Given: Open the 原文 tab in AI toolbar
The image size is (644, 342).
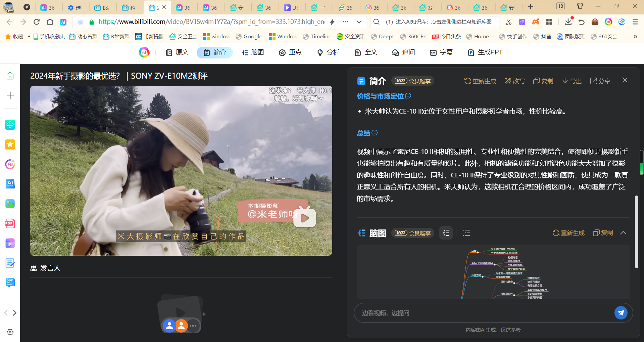Looking at the screenshot, I should click(x=177, y=52).
